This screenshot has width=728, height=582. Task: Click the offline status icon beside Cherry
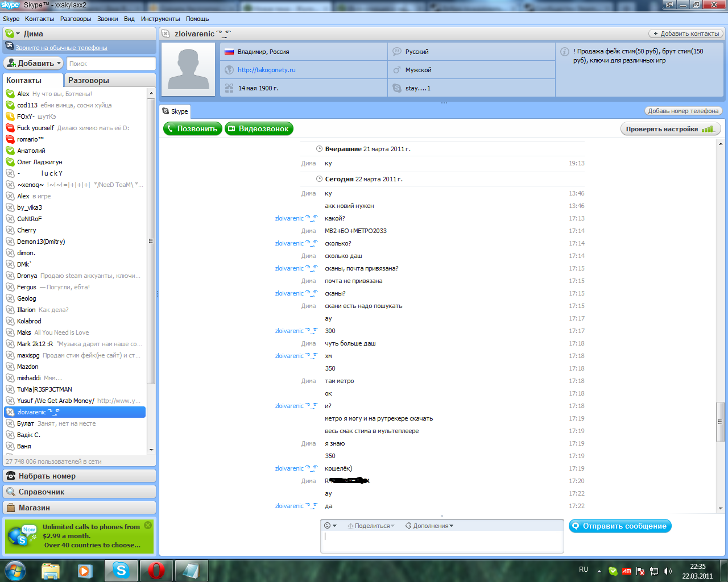click(x=10, y=230)
